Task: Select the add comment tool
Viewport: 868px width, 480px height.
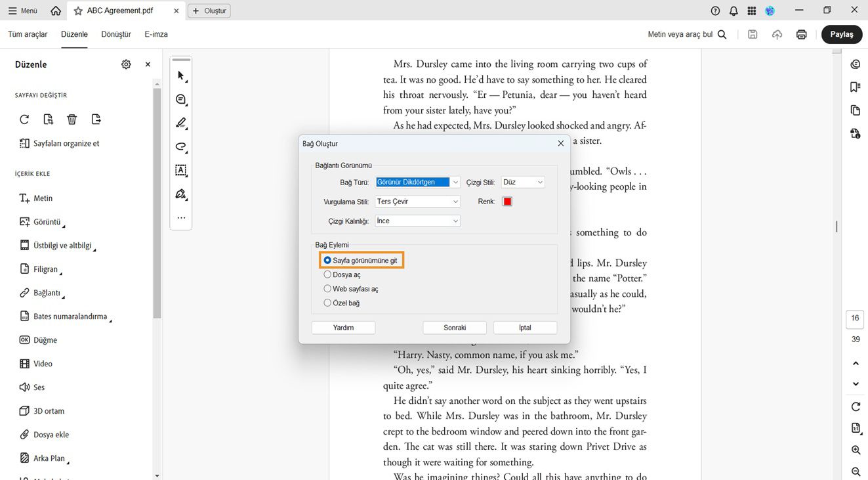Action: 181,100
